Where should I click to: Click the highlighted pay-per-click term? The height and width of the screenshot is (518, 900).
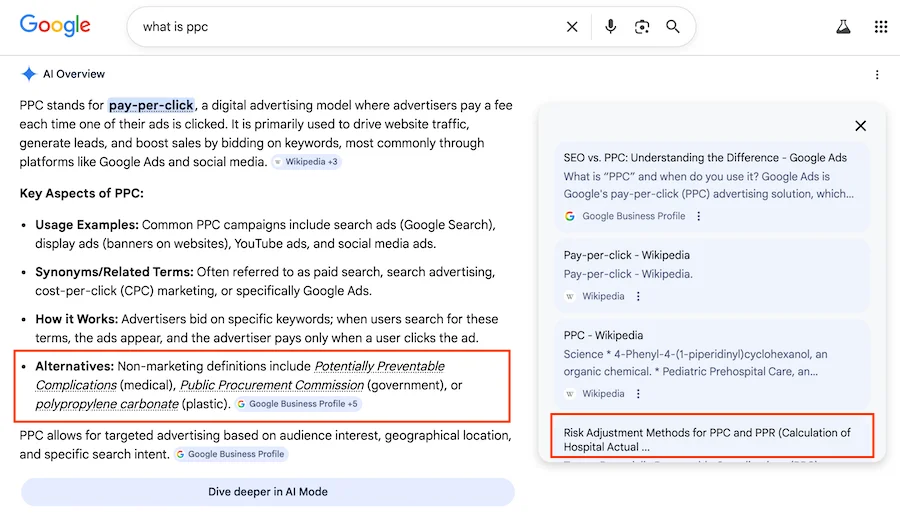[151, 105]
